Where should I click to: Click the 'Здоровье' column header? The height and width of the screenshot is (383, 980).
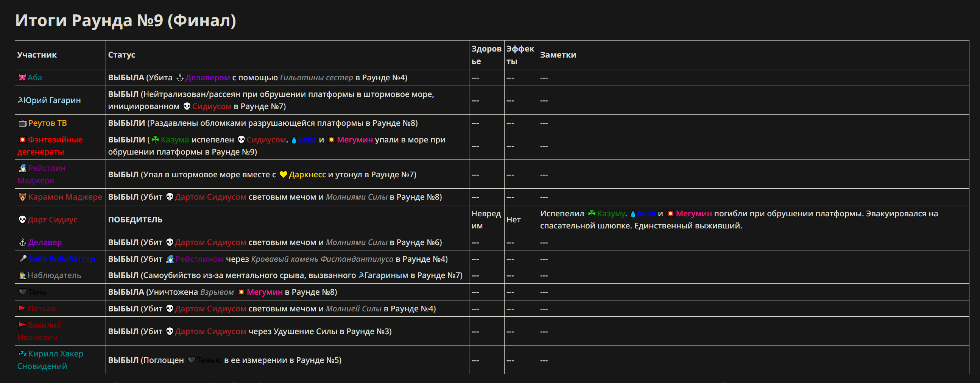pos(486,55)
